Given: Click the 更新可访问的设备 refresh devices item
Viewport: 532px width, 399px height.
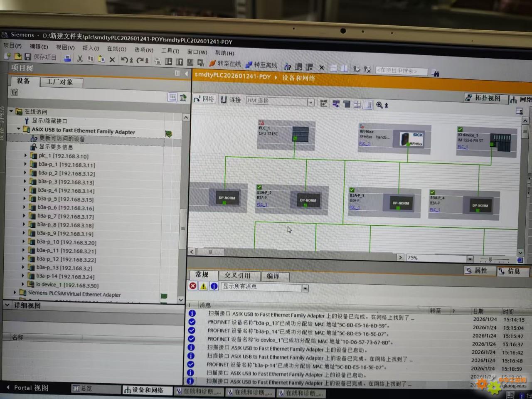Looking at the screenshot, I should [x=62, y=138].
